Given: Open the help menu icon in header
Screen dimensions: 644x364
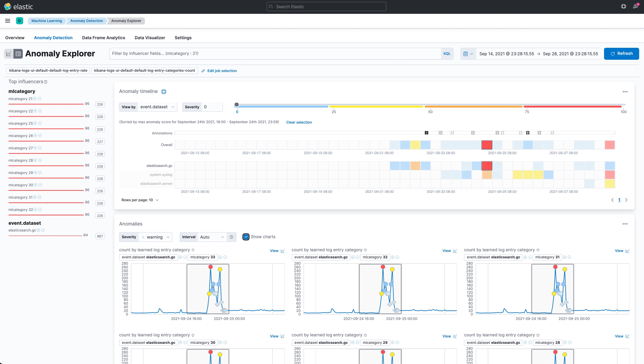Looking at the screenshot, I should click(x=624, y=6).
